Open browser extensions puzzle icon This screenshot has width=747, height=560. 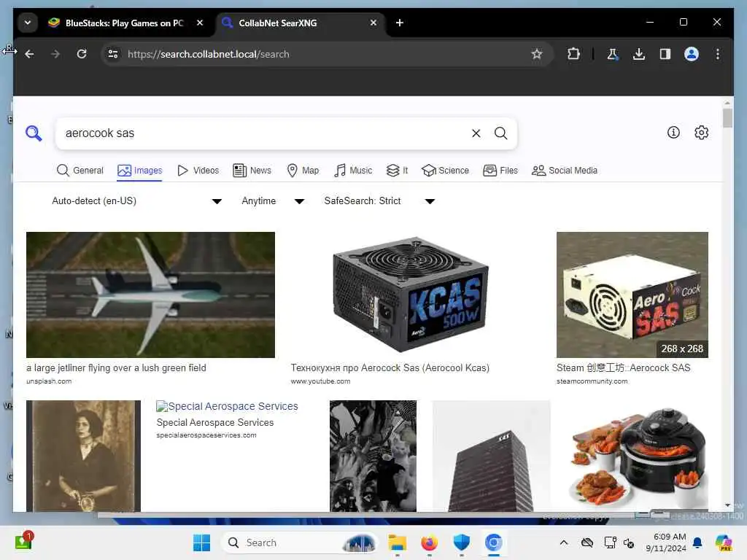pyautogui.click(x=573, y=54)
